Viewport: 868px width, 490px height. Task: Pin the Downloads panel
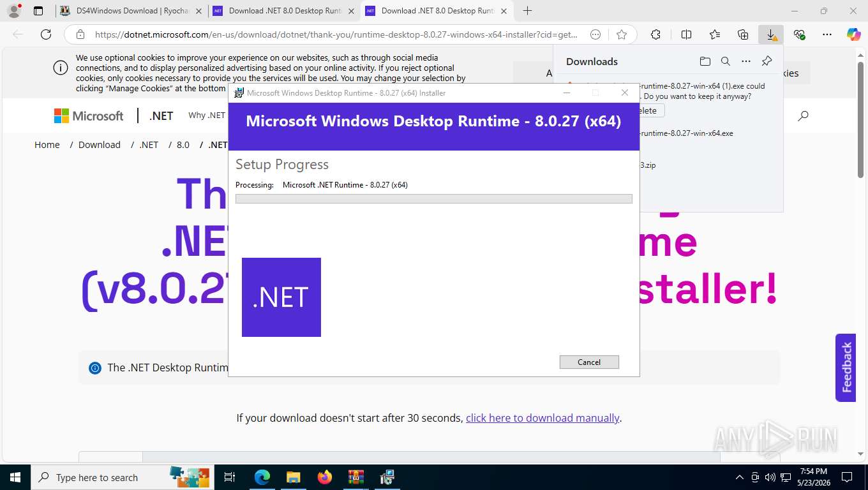767,61
